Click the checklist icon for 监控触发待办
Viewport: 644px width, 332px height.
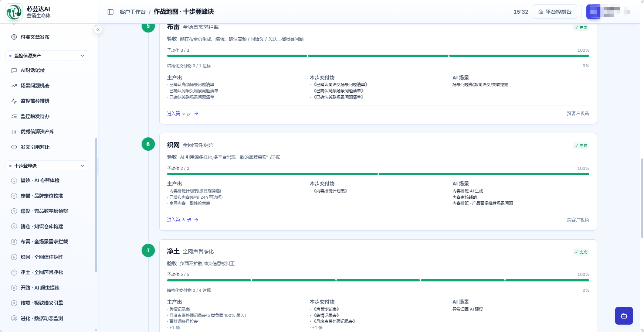(14, 116)
